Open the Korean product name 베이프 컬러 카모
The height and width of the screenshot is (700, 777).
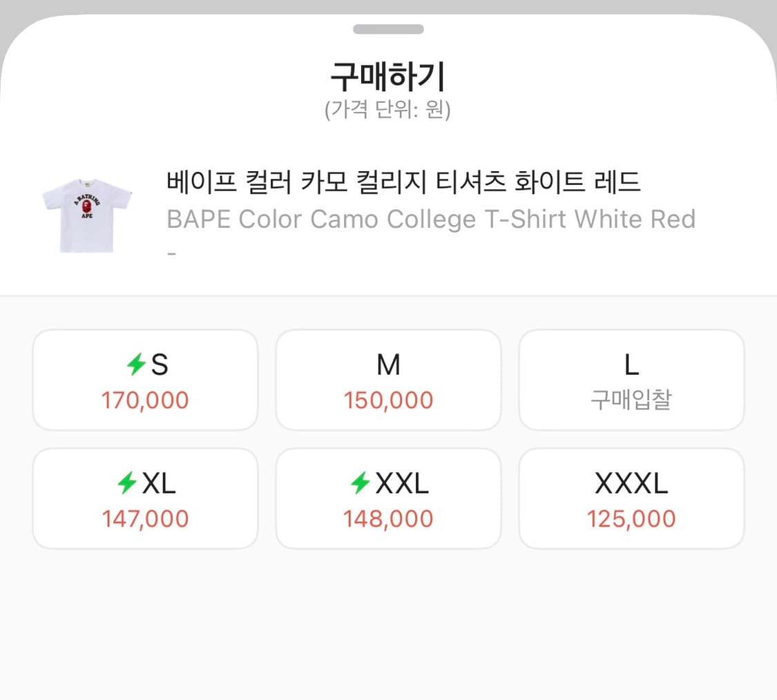pyautogui.click(x=403, y=182)
